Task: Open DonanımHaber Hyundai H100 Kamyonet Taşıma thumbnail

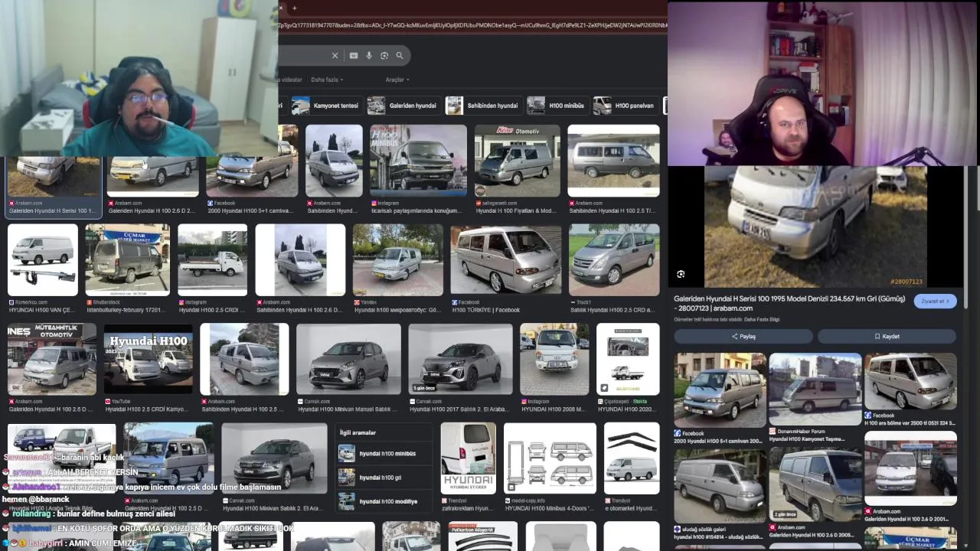Action: (x=815, y=389)
